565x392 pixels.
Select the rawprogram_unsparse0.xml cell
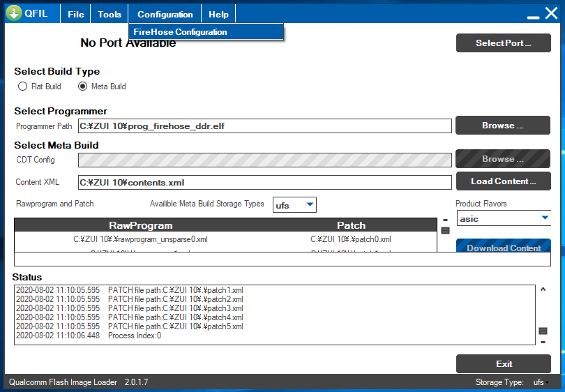140,239
